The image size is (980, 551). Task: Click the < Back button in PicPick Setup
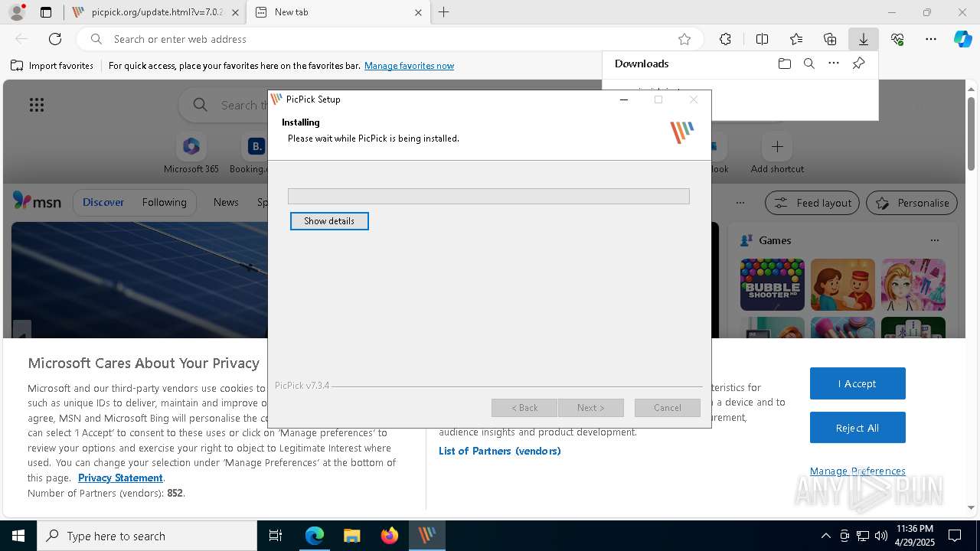click(524, 408)
